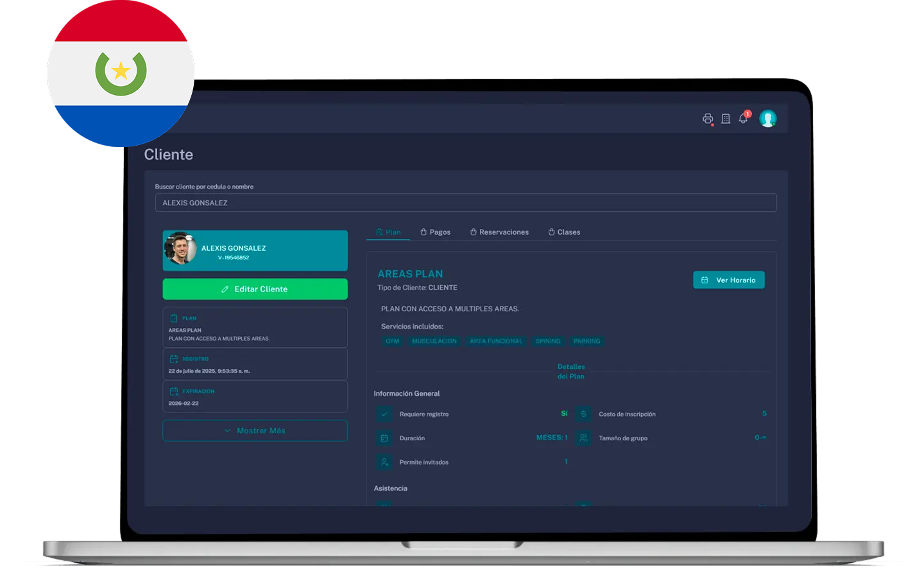Image resolution: width=924 pixels, height=573 pixels.
Task: Click the Expiracion card showing 2026-02-22
Action: tap(255, 397)
